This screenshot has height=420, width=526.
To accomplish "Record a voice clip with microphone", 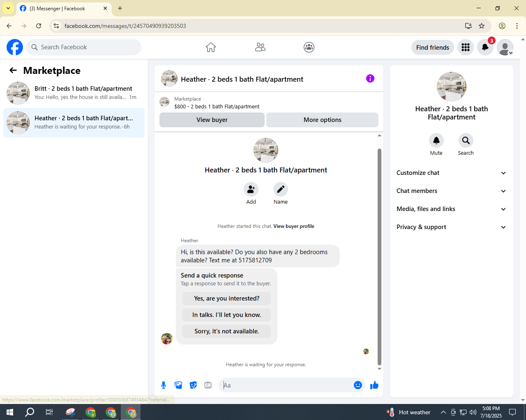I will 164,385.
